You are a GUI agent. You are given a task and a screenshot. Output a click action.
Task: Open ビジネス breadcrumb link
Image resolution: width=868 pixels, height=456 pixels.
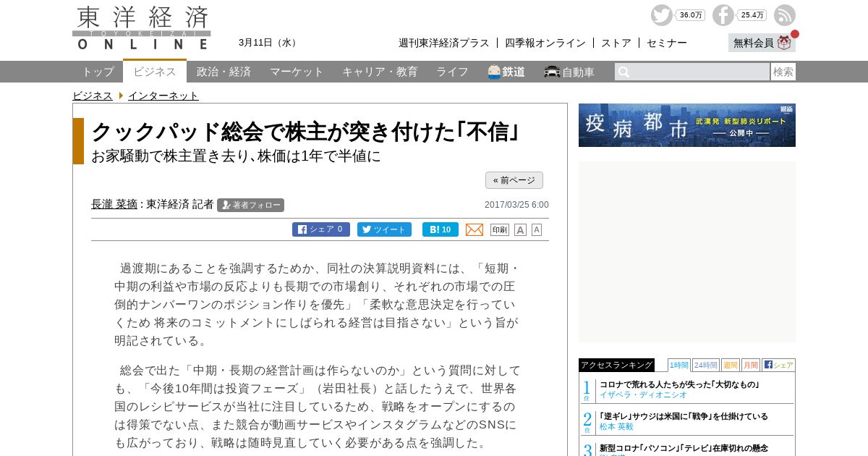tap(93, 96)
